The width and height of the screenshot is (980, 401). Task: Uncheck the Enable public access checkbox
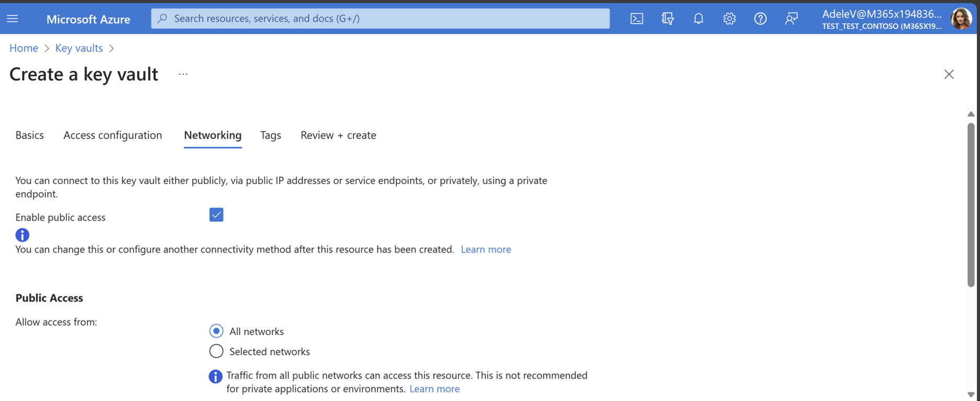[x=216, y=215]
